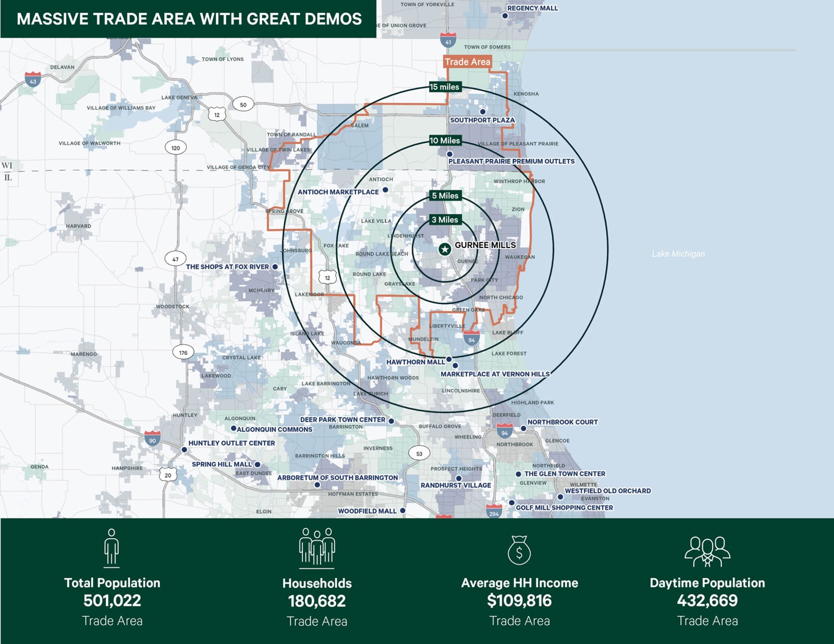Click the Interstate 90 highway shield
Screen dimensions: 834x644
(152, 439)
